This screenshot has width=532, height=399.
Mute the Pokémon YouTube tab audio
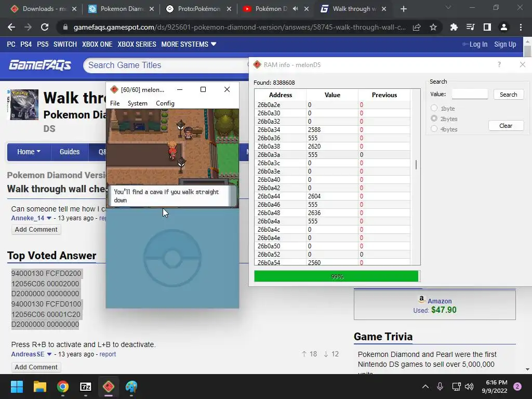tap(295, 8)
